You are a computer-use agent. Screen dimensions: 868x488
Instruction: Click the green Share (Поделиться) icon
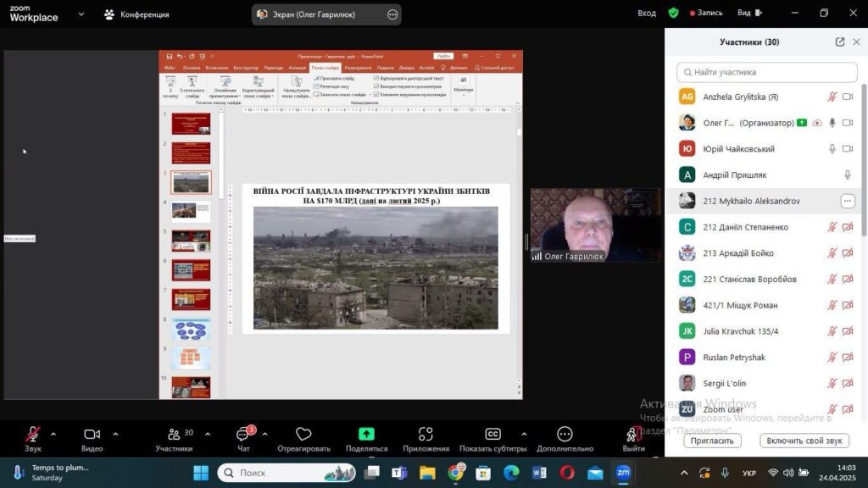coord(366,435)
